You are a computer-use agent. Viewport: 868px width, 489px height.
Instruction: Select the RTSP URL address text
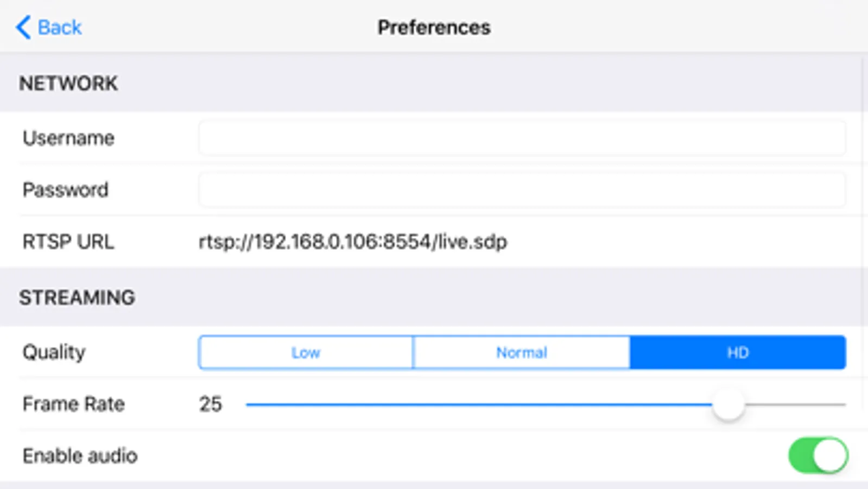point(353,242)
